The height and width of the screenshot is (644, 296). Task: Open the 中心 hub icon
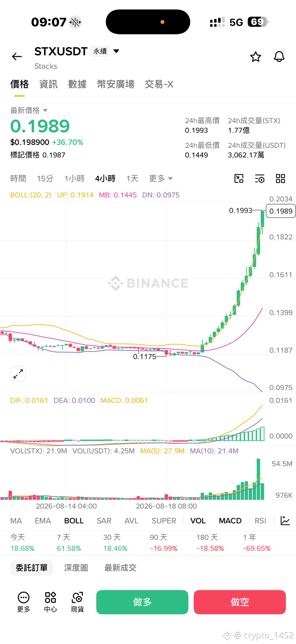50,602
